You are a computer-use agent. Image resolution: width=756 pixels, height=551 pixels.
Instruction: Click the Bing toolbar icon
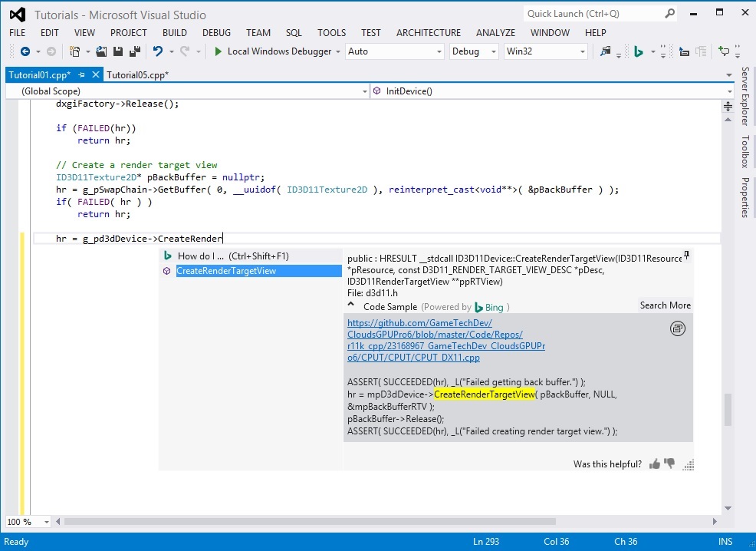click(638, 51)
